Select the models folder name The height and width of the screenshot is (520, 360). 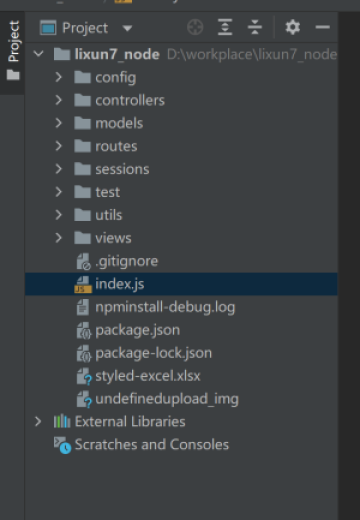tap(119, 123)
